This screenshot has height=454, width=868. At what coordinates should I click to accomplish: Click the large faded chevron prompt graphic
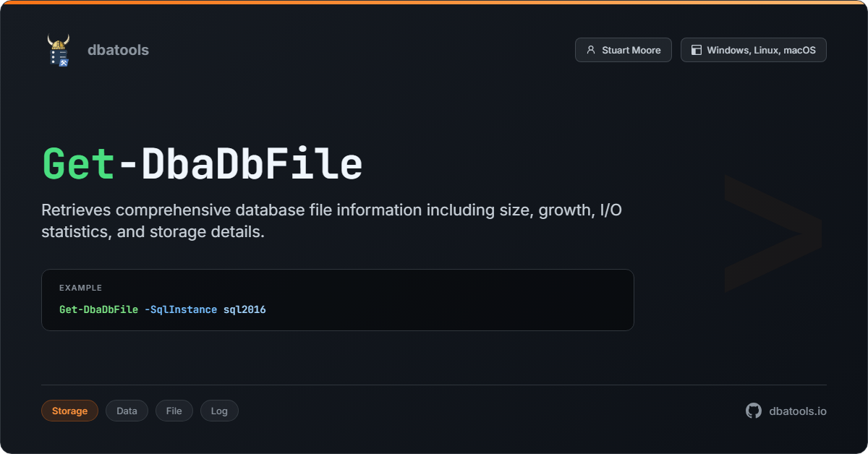pyautogui.click(x=773, y=233)
